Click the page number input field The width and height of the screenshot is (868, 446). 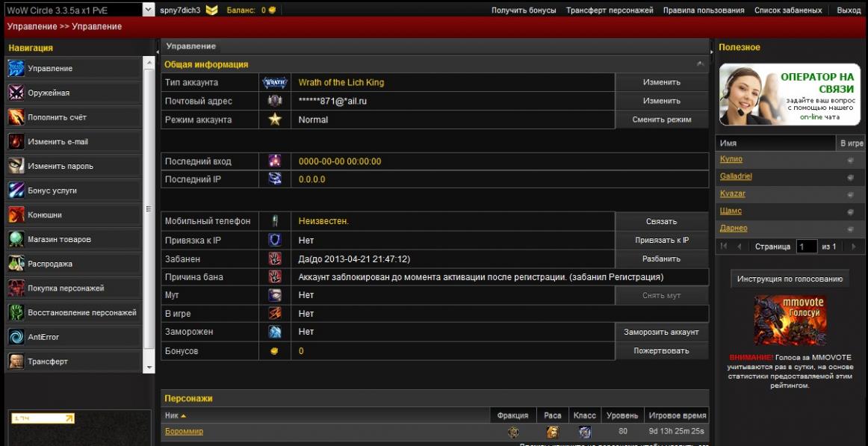[806, 247]
